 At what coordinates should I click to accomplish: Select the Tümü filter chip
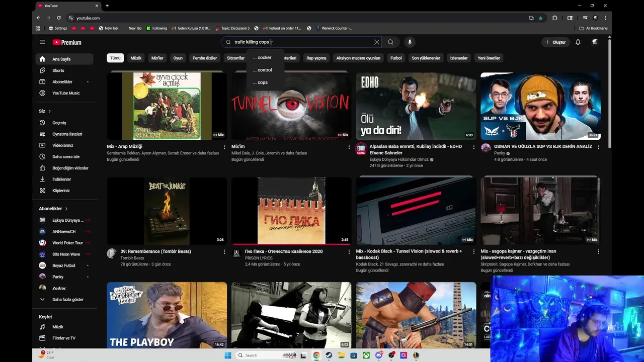click(x=115, y=58)
